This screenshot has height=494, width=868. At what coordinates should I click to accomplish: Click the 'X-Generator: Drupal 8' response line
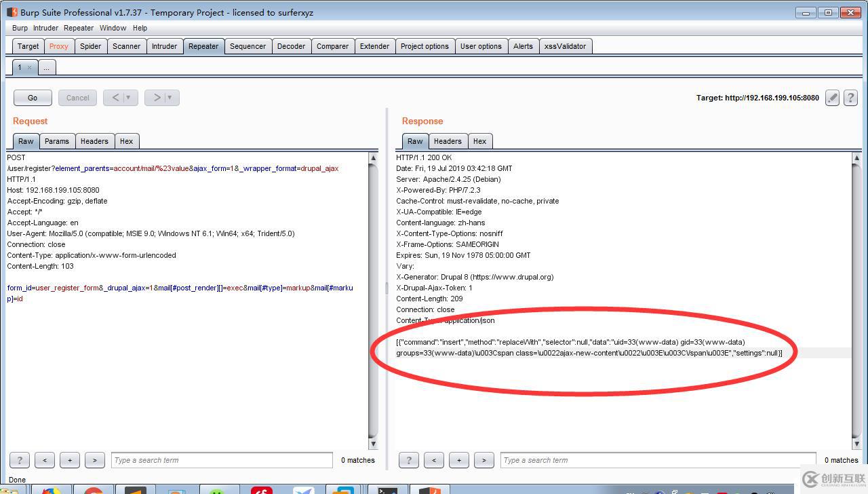pyautogui.click(x=475, y=277)
